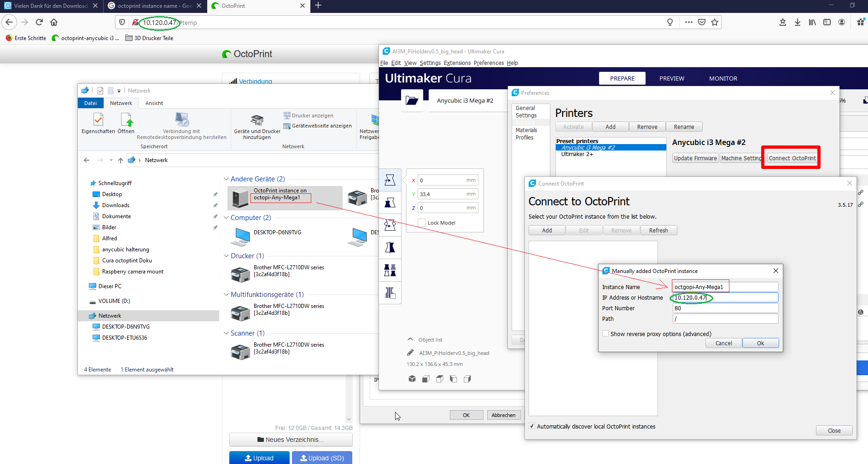Uncheck Automatically discover local OctoPrint instances
The width and height of the screenshot is (868, 464).
(x=532, y=426)
